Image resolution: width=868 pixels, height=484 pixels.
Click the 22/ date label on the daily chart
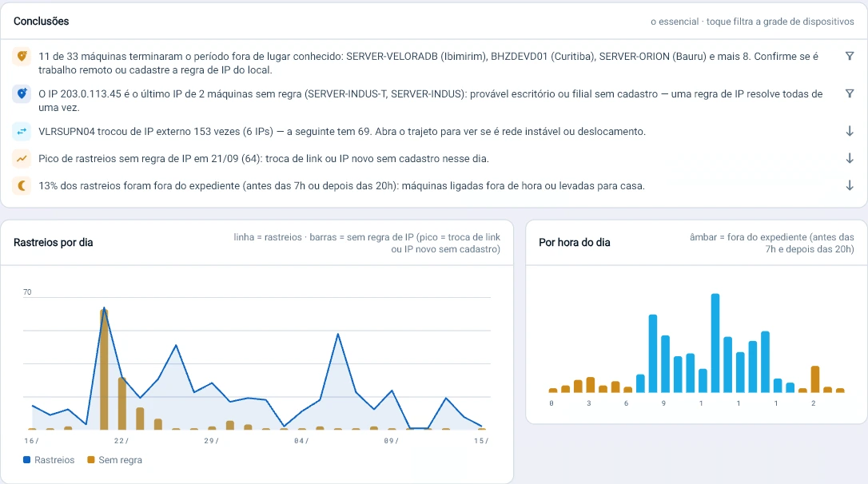121,441
